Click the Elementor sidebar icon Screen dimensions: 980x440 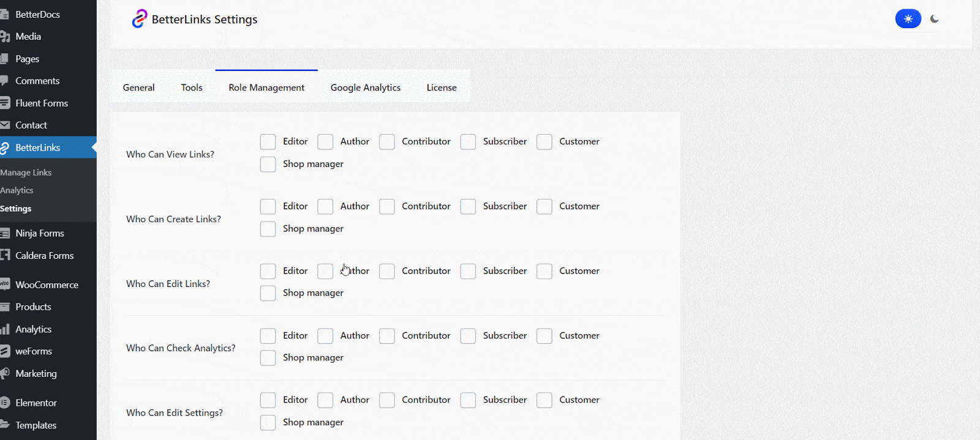coord(5,403)
